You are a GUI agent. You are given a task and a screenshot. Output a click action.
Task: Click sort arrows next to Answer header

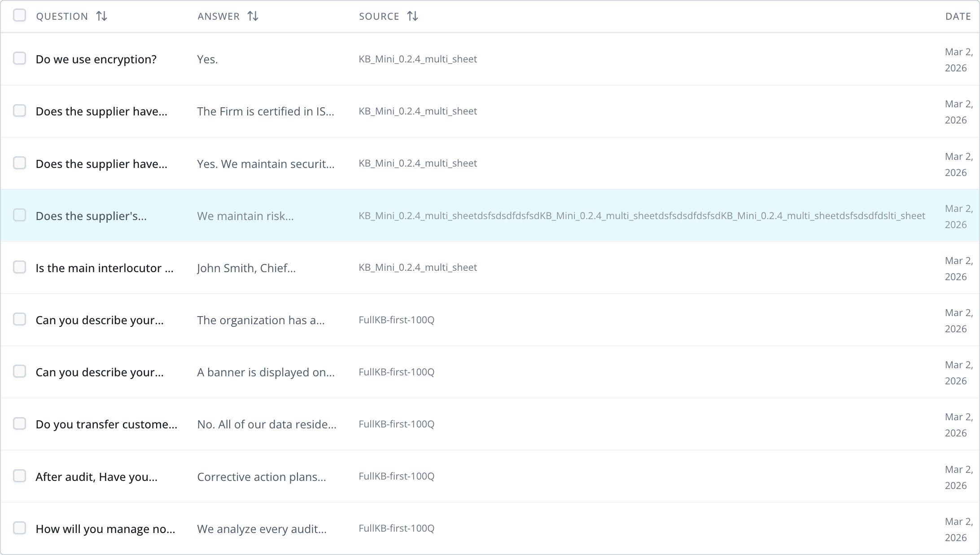(x=253, y=16)
